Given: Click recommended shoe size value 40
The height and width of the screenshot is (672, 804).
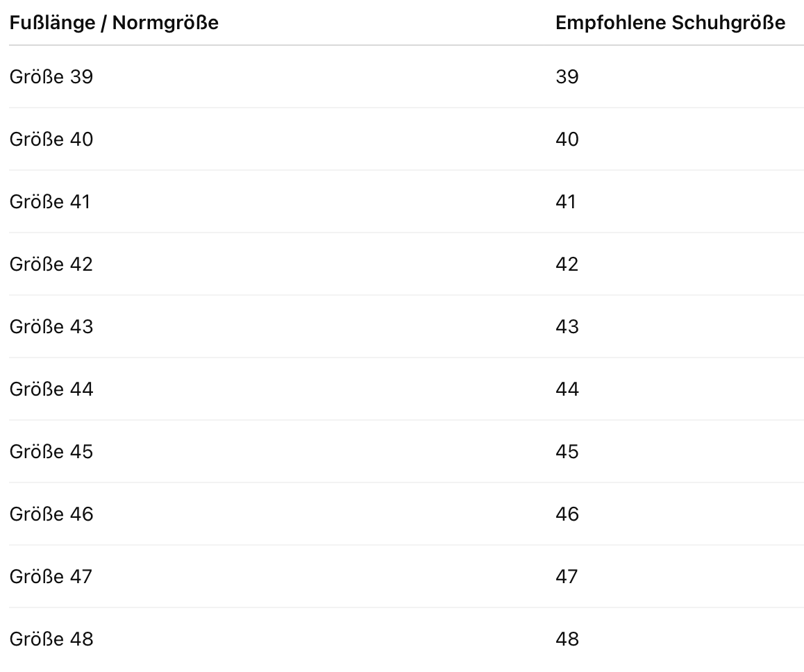Looking at the screenshot, I should coord(567,140).
